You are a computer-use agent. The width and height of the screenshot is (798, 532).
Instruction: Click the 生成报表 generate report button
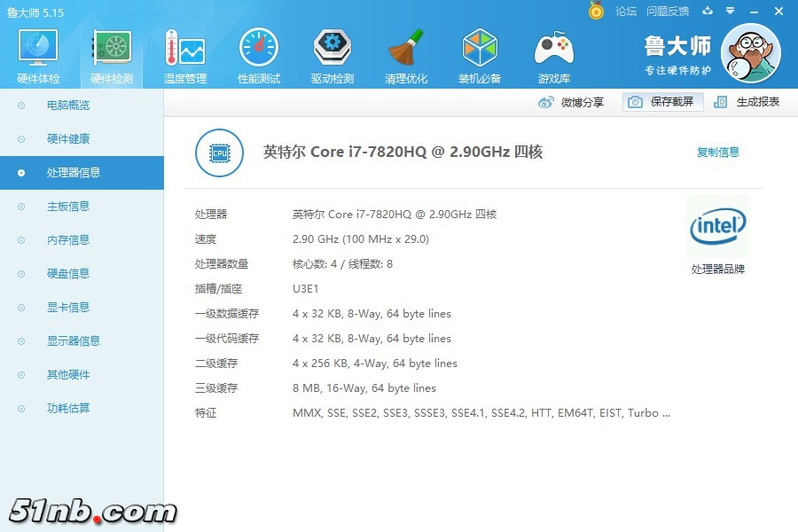click(x=747, y=102)
